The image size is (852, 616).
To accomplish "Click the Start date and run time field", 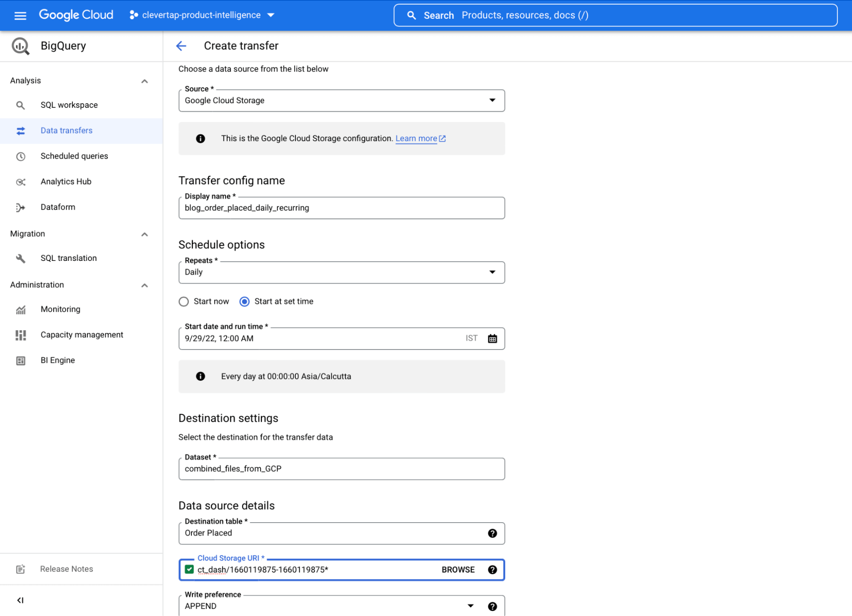I will coord(342,338).
